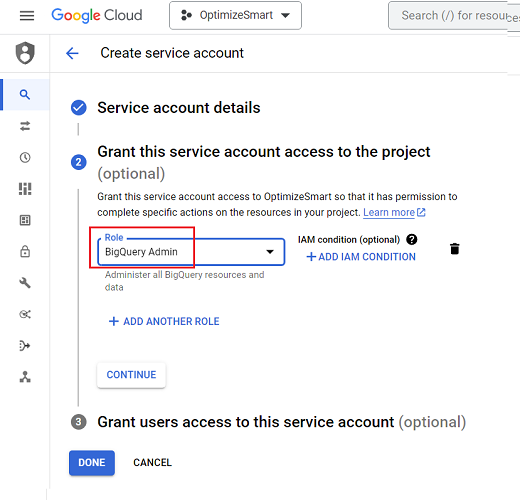520x500 pixels.
Task: Click the Service account details heading
Action: click(179, 108)
